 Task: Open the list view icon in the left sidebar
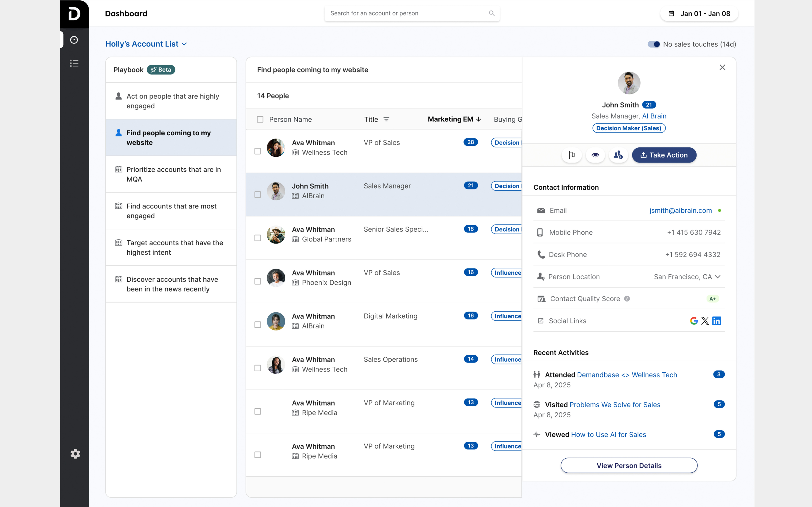pos(74,63)
